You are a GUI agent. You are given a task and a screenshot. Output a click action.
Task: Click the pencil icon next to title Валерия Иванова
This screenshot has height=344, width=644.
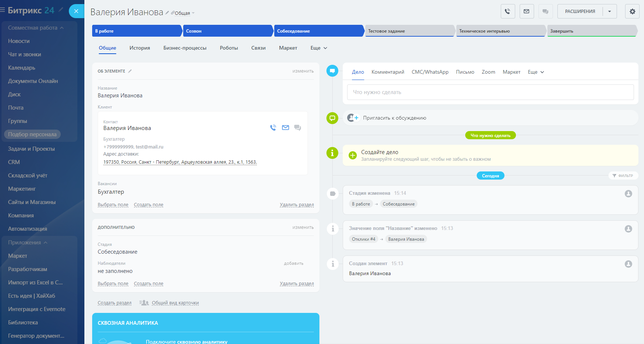click(x=167, y=13)
